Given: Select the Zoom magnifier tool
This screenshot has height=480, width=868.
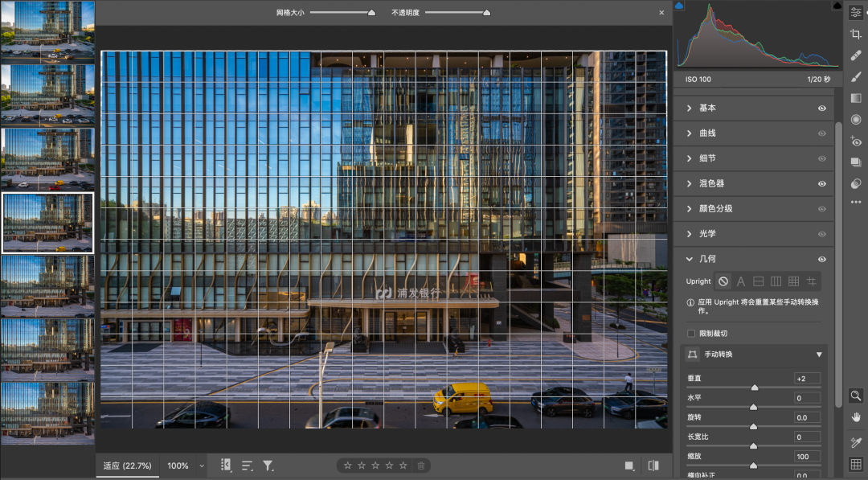Looking at the screenshot, I should pyautogui.click(x=856, y=396).
